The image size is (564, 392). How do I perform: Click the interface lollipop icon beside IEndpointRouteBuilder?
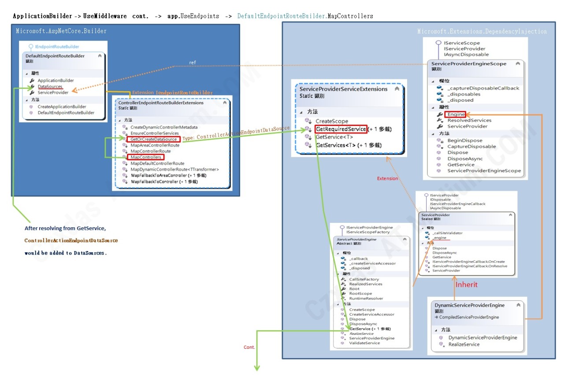tap(31, 46)
